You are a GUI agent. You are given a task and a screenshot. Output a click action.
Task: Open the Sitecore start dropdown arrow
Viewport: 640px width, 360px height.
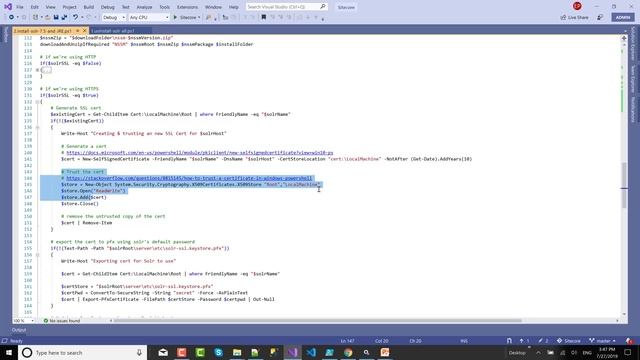199,18
